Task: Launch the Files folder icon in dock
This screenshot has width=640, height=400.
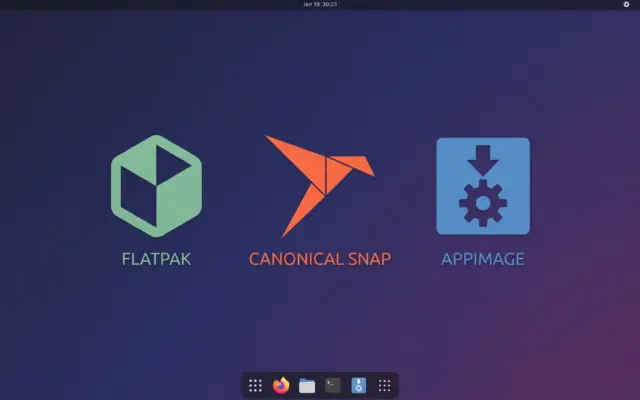Action: click(307, 385)
